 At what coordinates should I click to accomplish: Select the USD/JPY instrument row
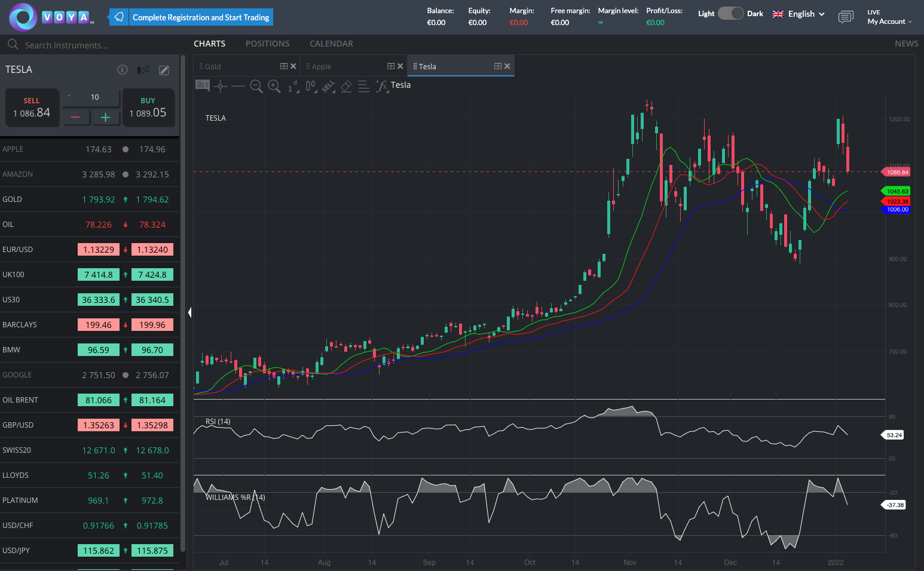(90, 551)
